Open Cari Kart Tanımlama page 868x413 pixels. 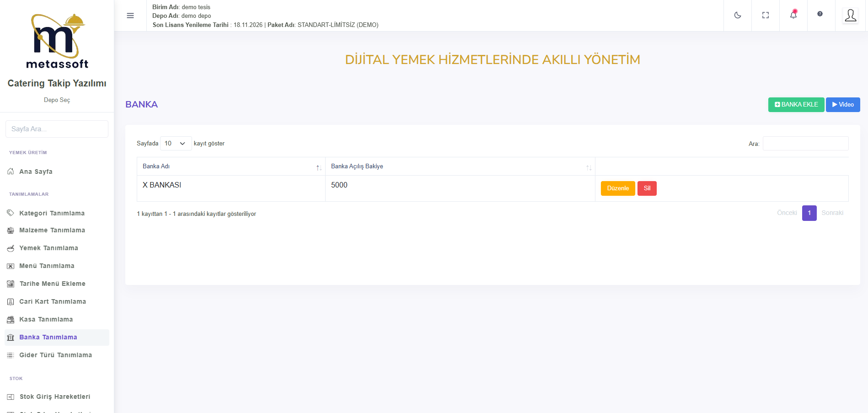(52, 301)
